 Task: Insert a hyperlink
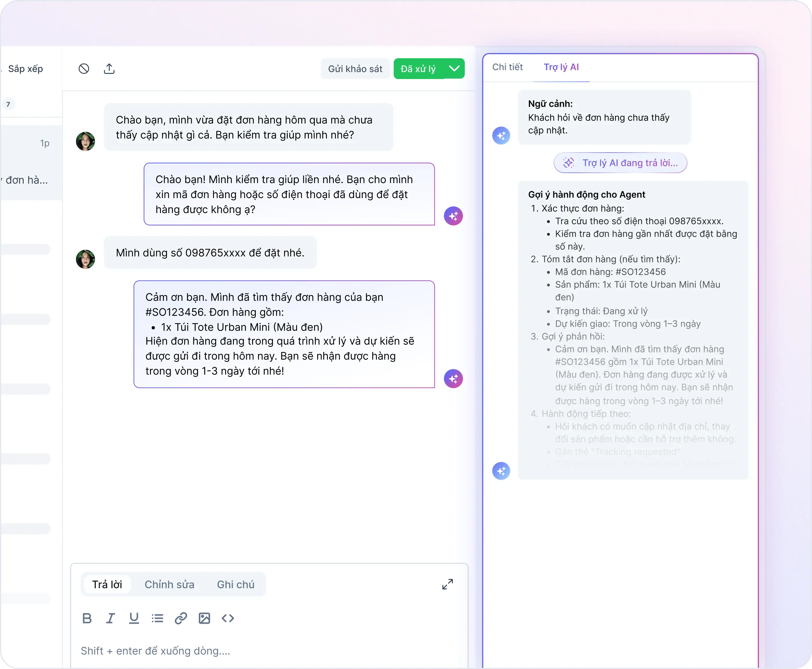tap(181, 618)
